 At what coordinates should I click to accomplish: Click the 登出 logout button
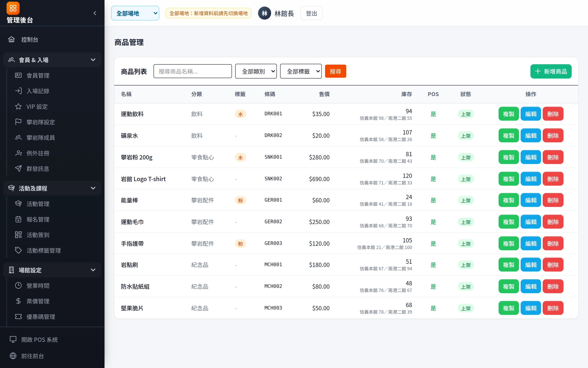coord(311,13)
